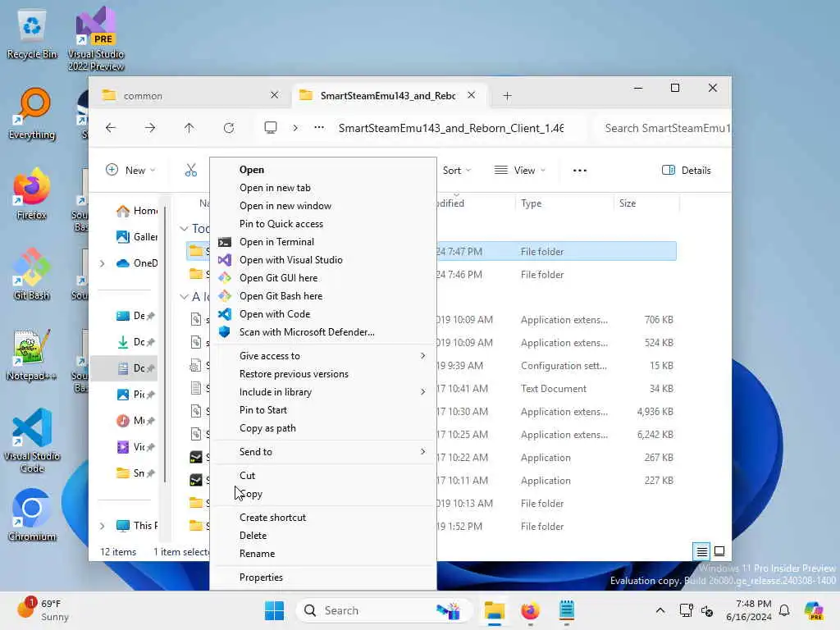Open the Notepad app from taskbar

[x=566, y=610]
